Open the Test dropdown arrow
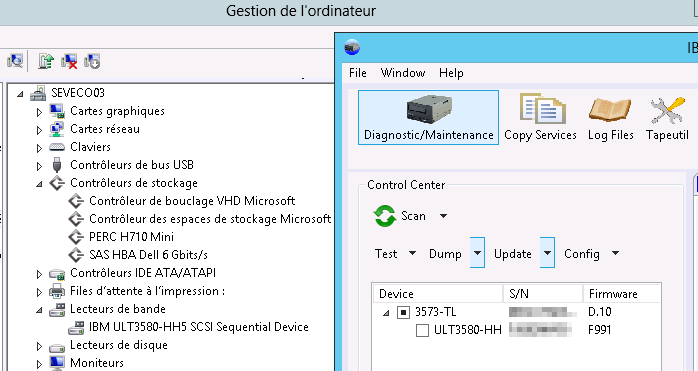 pos(412,253)
